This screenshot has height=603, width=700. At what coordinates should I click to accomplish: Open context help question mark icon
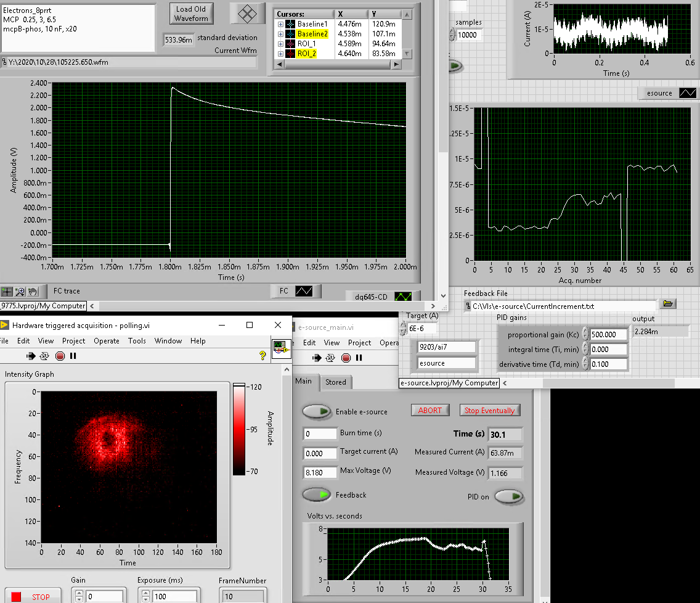[262, 355]
